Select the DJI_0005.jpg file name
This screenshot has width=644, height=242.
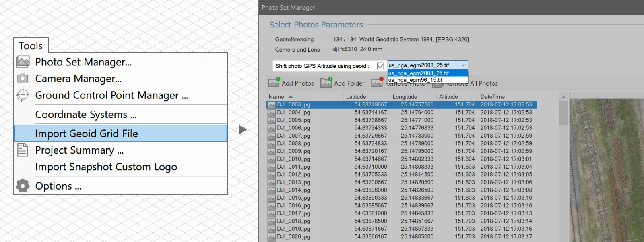(x=293, y=120)
